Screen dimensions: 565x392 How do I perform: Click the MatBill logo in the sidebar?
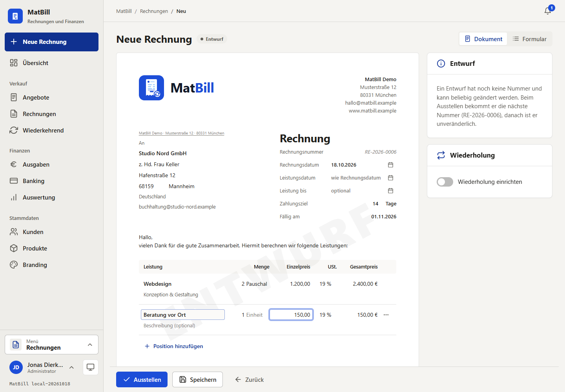tap(15, 16)
